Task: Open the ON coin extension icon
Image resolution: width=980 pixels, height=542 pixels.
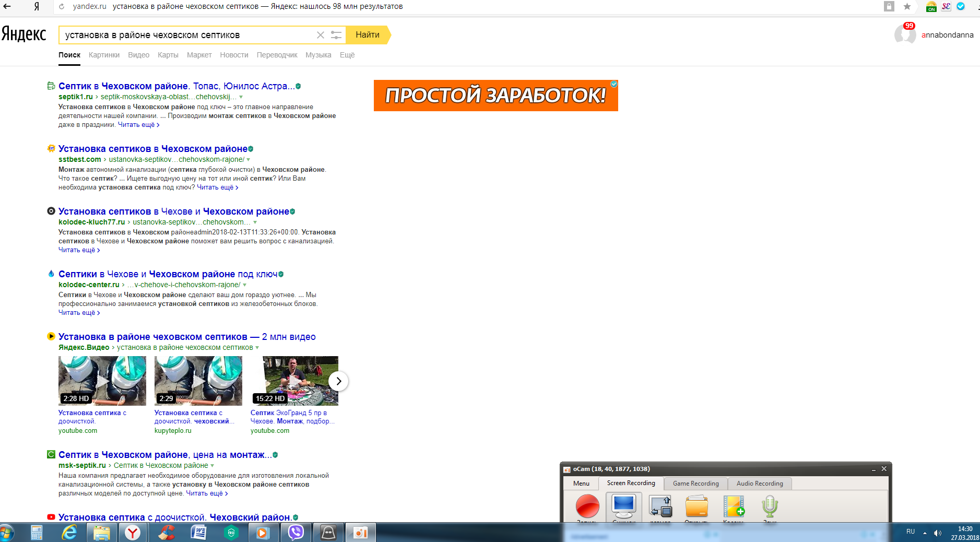Action: (x=931, y=7)
